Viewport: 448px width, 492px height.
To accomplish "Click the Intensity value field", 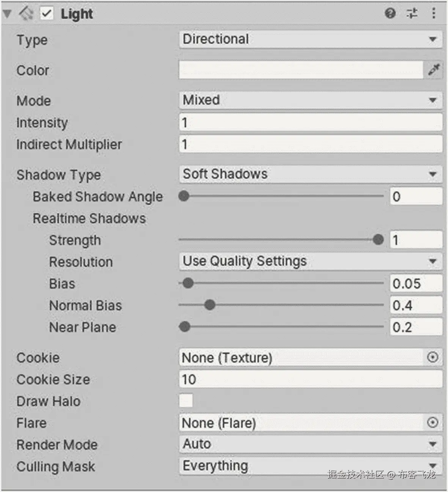I will (310, 123).
